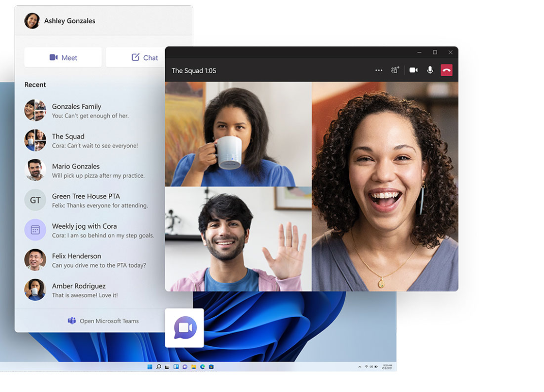Image resolution: width=544 pixels, height=392 pixels.
Task: Click the Windows Start button
Action: (x=149, y=367)
